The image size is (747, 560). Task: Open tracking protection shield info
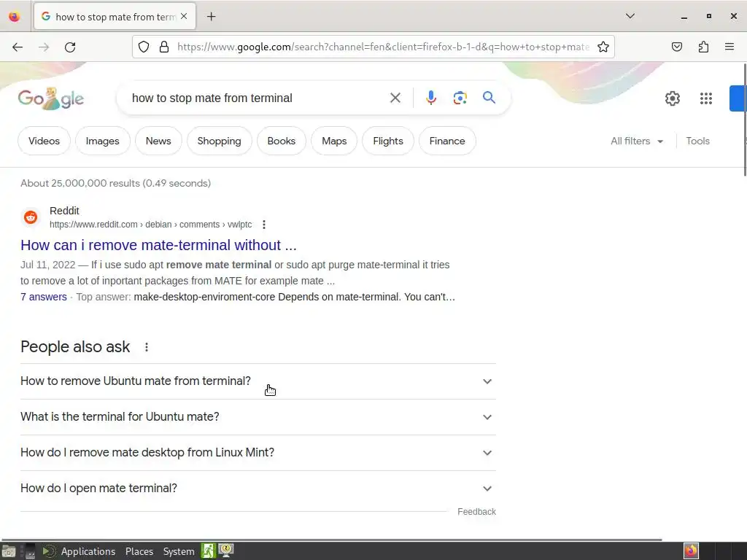point(144,47)
